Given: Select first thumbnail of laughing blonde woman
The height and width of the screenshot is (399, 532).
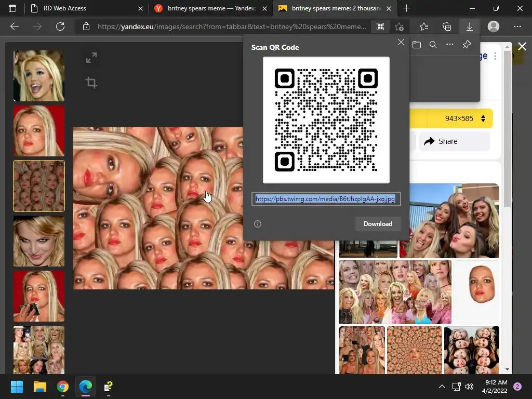Looking at the screenshot, I should 38,76.
